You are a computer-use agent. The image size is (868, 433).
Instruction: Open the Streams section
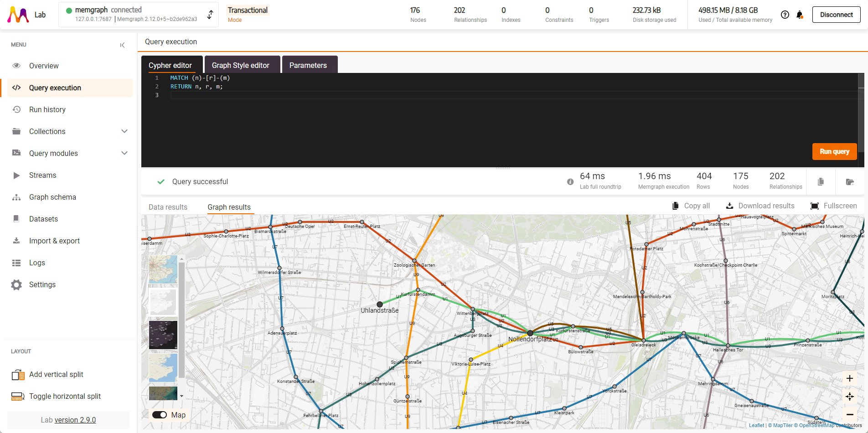[x=42, y=175]
